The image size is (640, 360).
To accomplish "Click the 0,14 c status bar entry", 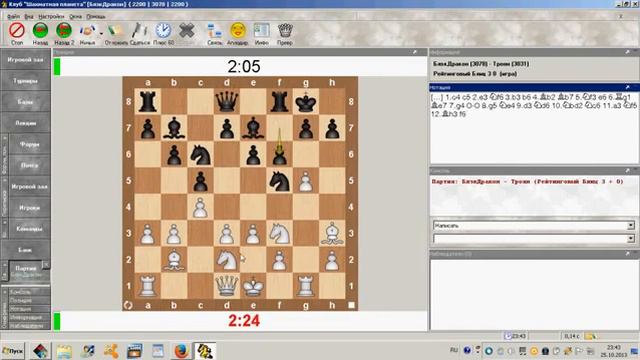I will [571, 336].
